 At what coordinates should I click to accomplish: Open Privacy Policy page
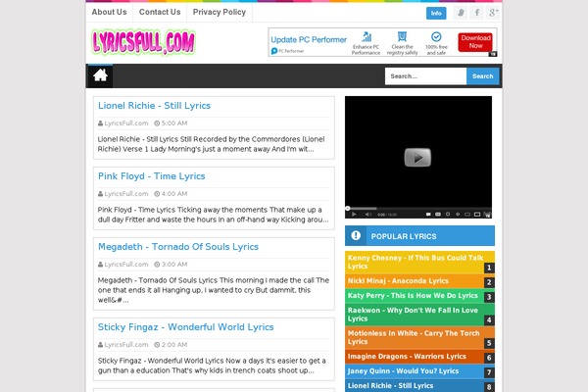click(220, 12)
